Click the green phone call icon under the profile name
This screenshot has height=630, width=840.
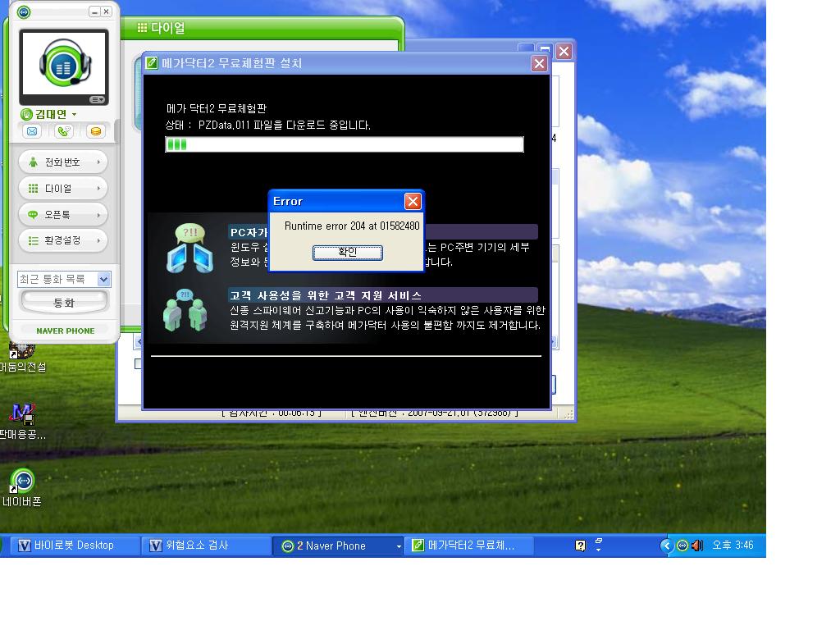pyautogui.click(x=64, y=131)
